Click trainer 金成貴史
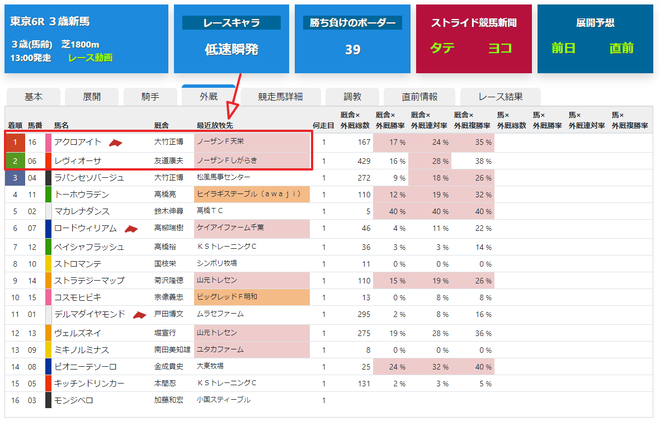 tap(169, 367)
